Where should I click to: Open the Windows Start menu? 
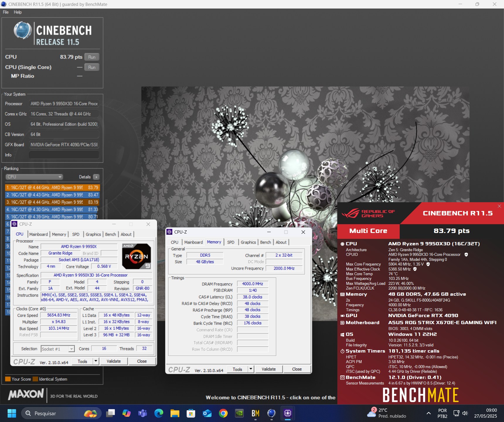(x=12, y=413)
